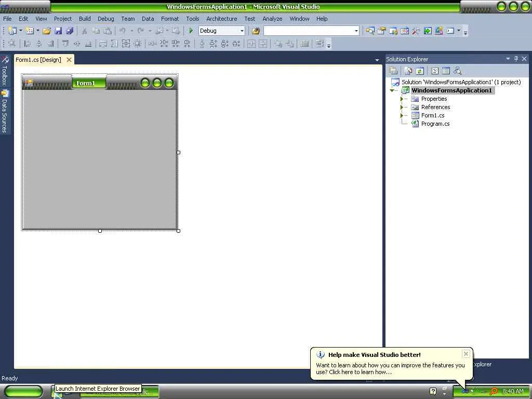Open the File menu

pyautogui.click(x=7, y=19)
